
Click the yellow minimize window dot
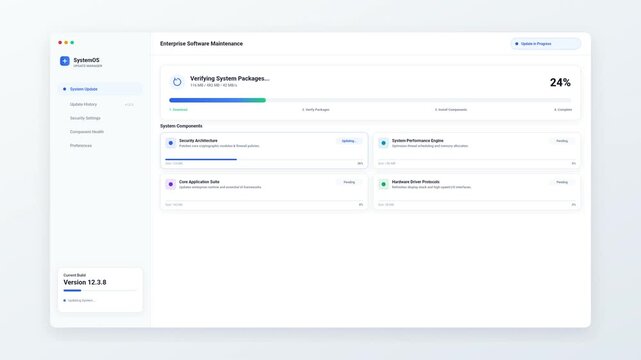coord(66,42)
